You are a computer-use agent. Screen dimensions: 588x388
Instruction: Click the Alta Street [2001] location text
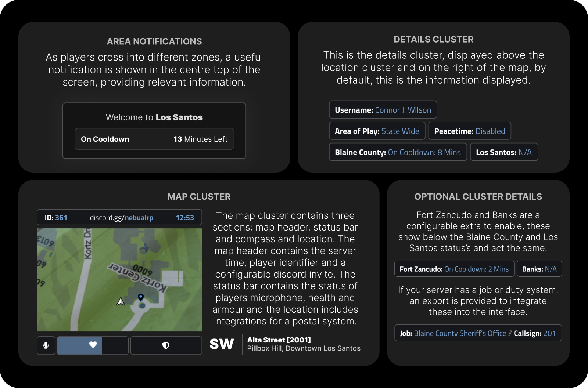click(x=279, y=340)
